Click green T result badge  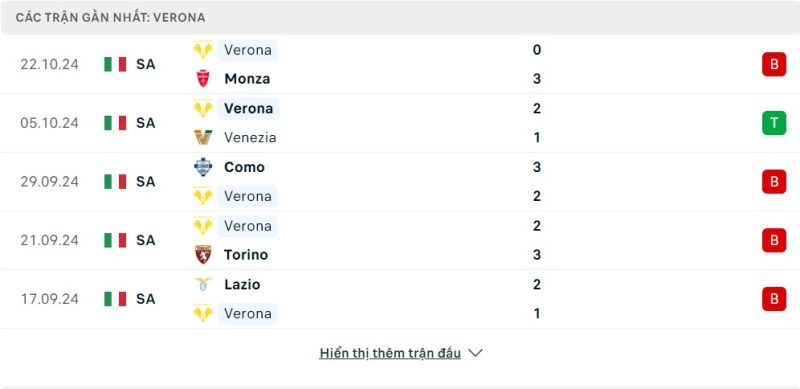(774, 123)
